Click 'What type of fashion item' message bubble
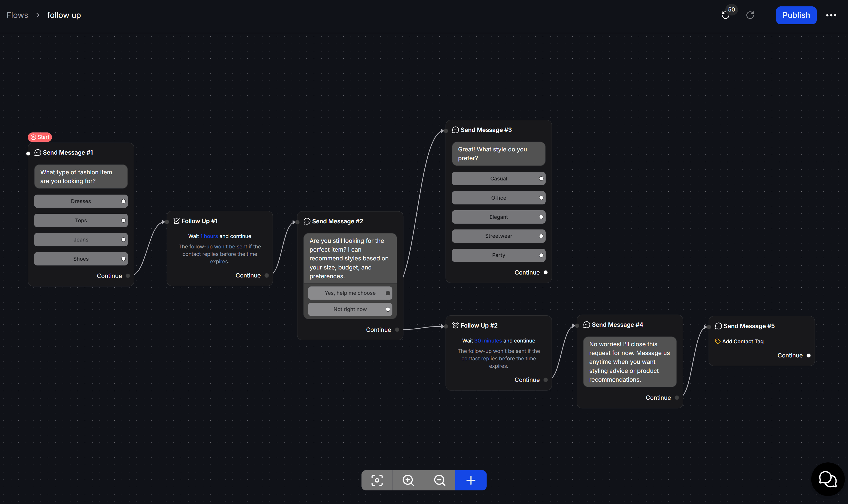The image size is (848, 504). pos(81,177)
